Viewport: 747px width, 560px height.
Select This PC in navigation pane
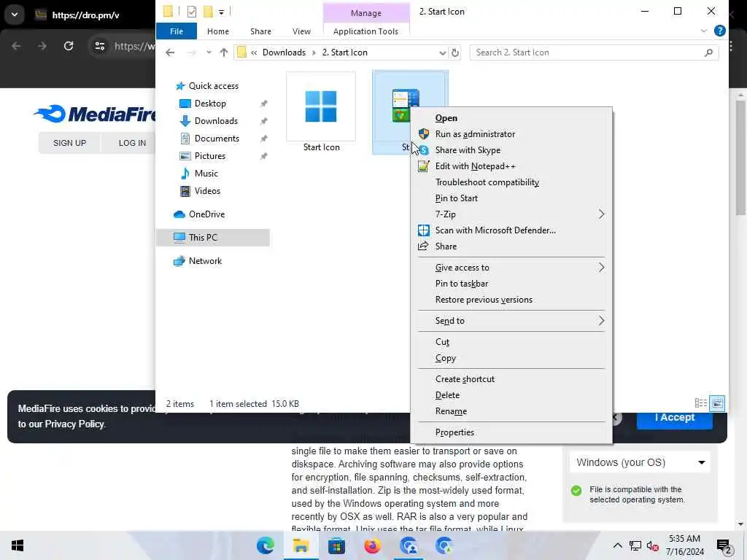[212, 238]
